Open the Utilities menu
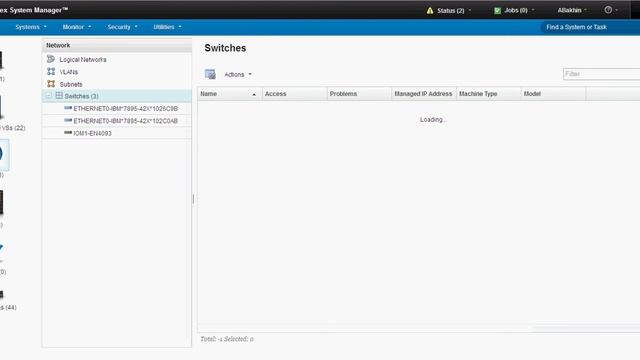 point(167,27)
